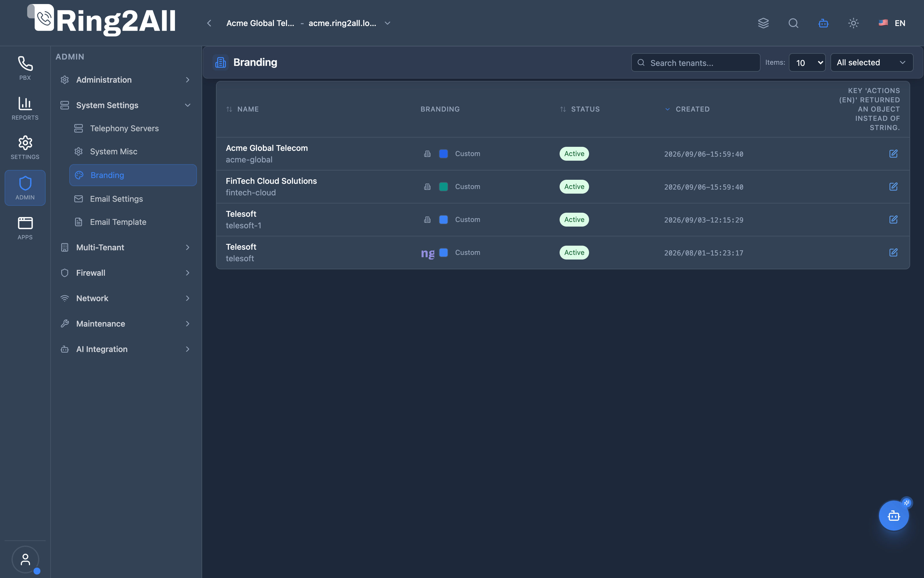Select the Branding menu item

point(133,175)
